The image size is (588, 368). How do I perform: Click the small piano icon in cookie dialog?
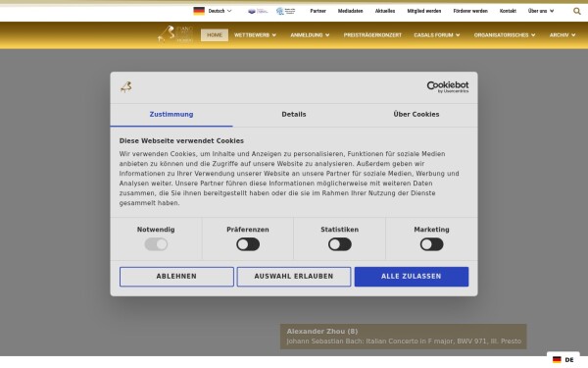[x=126, y=87]
